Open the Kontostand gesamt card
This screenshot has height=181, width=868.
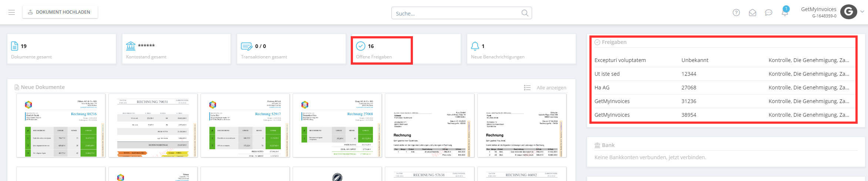(x=176, y=49)
